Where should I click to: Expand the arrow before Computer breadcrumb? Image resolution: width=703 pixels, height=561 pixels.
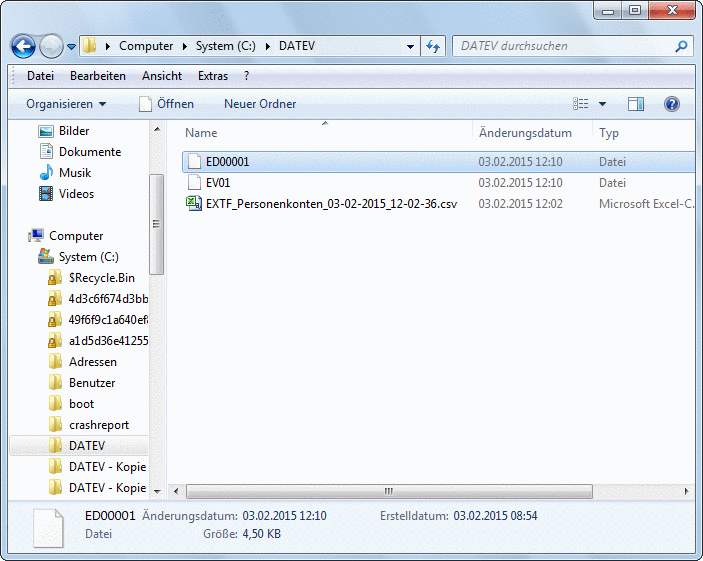(108, 46)
